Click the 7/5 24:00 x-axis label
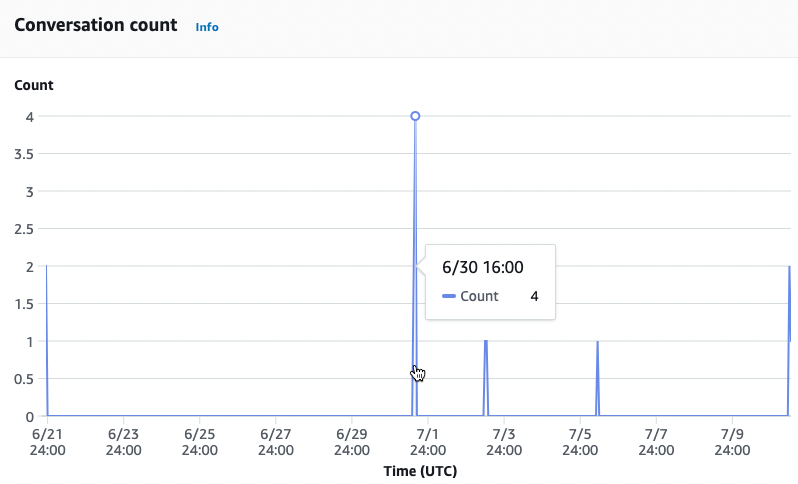 580,442
